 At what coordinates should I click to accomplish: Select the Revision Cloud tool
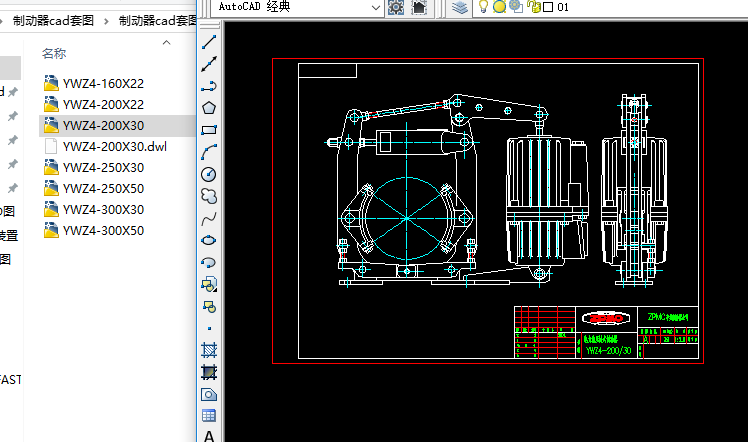(209, 196)
